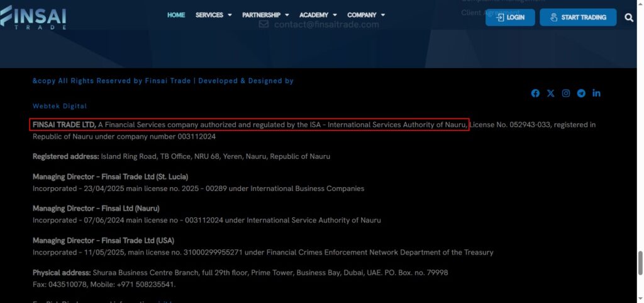
Task: Visit the LinkedIn page icon
Action: tap(596, 93)
